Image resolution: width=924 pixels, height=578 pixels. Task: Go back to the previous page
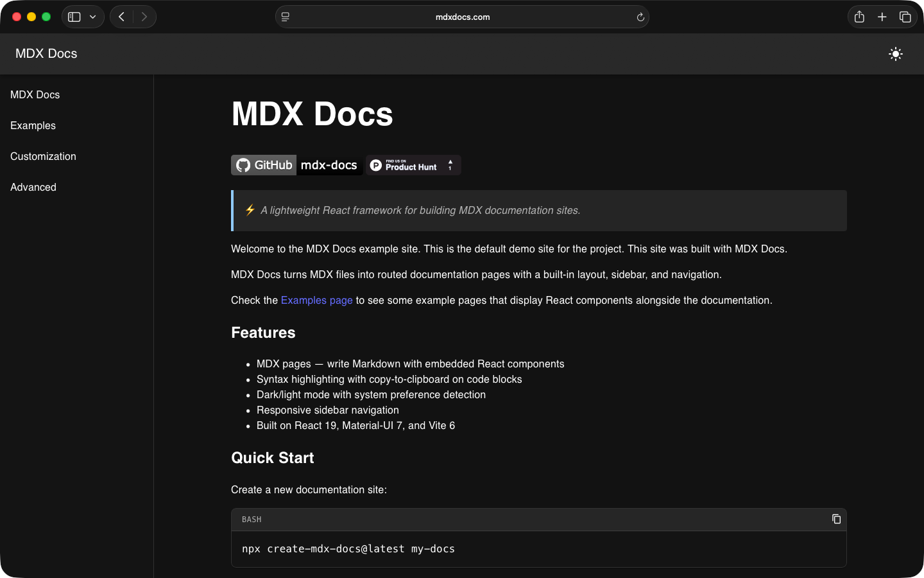(121, 17)
